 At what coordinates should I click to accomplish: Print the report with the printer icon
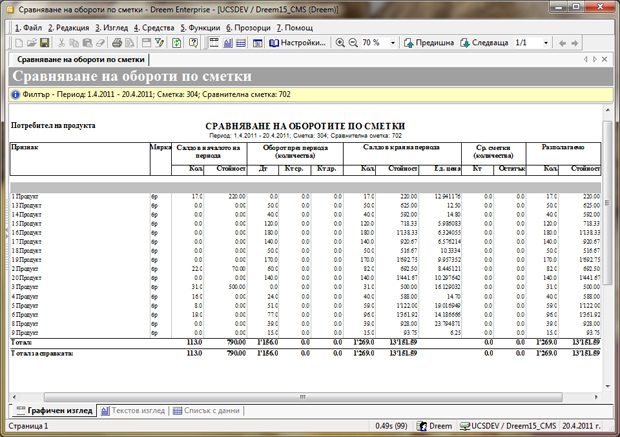pyautogui.click(x=117, y=43)
